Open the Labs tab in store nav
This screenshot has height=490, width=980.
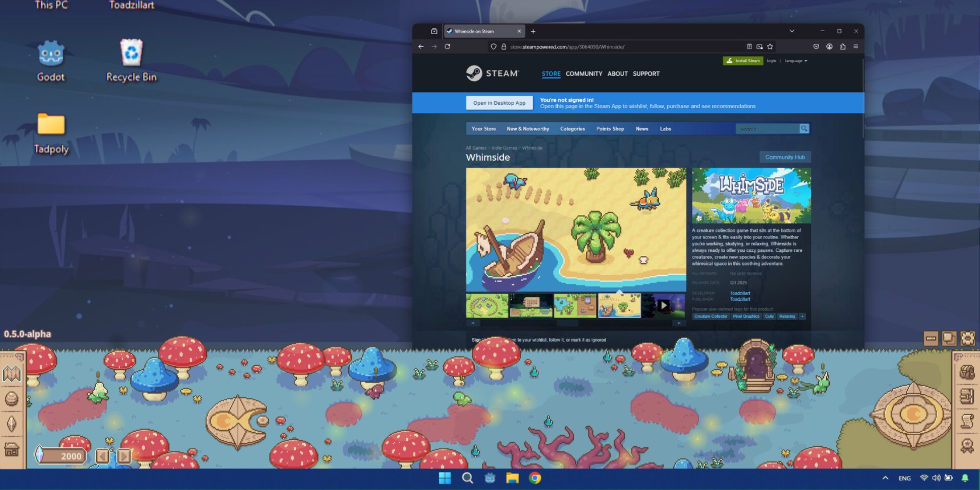[666, 129]
